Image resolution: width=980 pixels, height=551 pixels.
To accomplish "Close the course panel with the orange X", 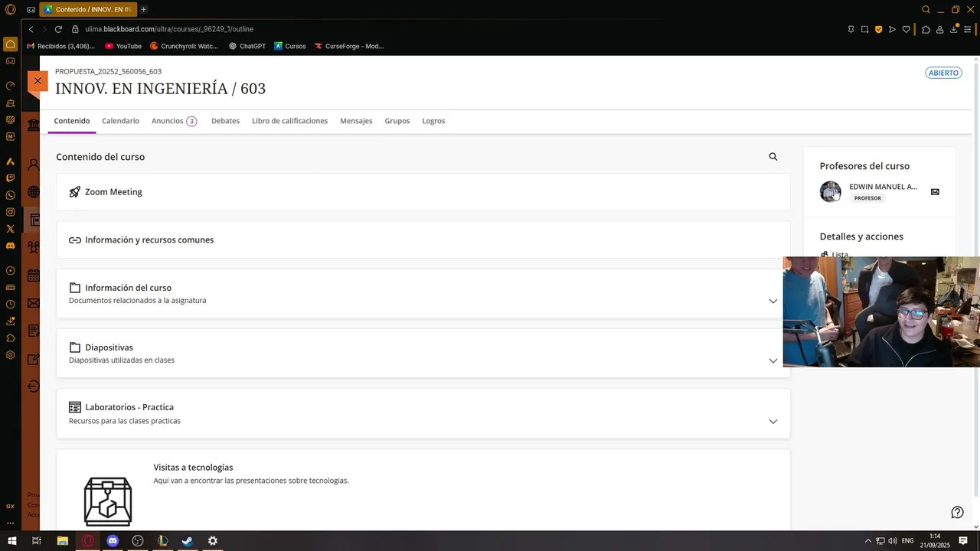I will pyautogui.click(x=38, y=81).
